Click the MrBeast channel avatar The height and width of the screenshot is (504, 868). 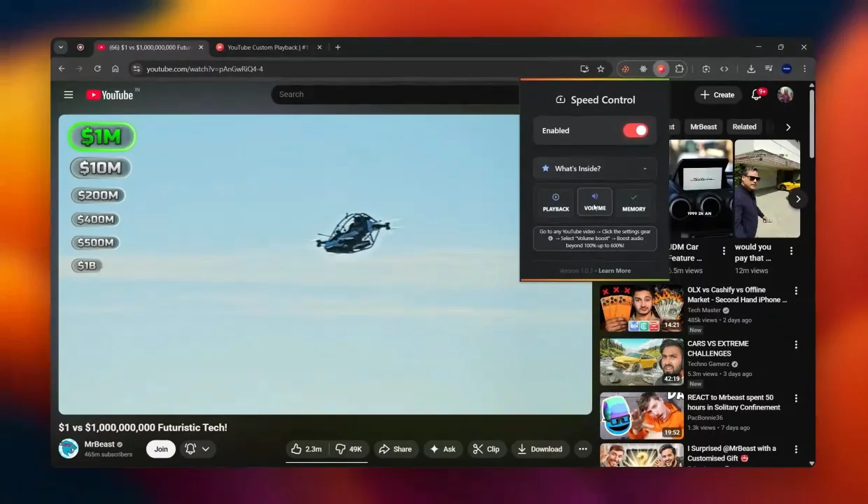[x=69, y=449]
